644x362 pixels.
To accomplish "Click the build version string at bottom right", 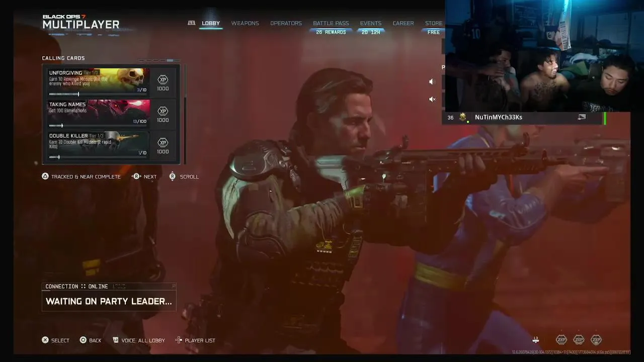I will tap(571, 352).
